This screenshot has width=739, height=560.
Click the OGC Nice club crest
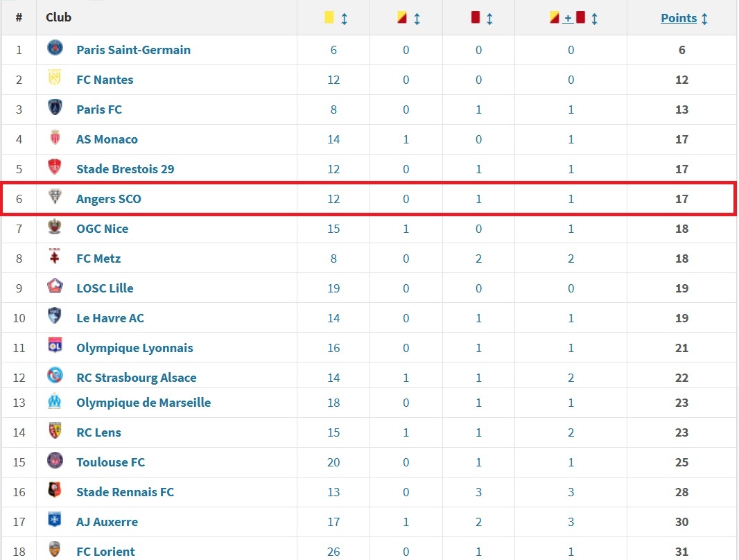55,227
